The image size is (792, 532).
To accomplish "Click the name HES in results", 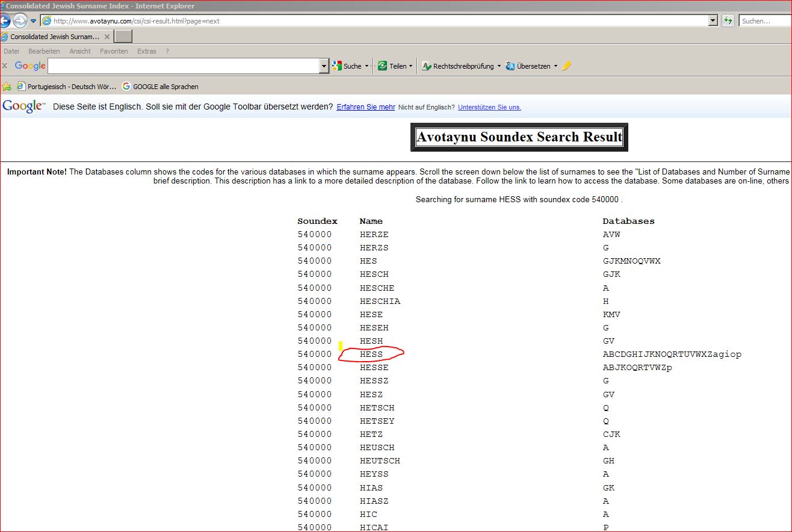I will click(x=368, y=261).
